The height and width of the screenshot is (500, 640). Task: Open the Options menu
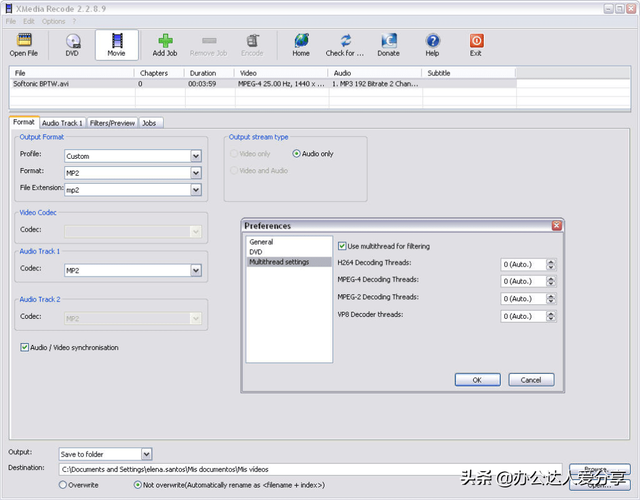(x=53, y=21)
